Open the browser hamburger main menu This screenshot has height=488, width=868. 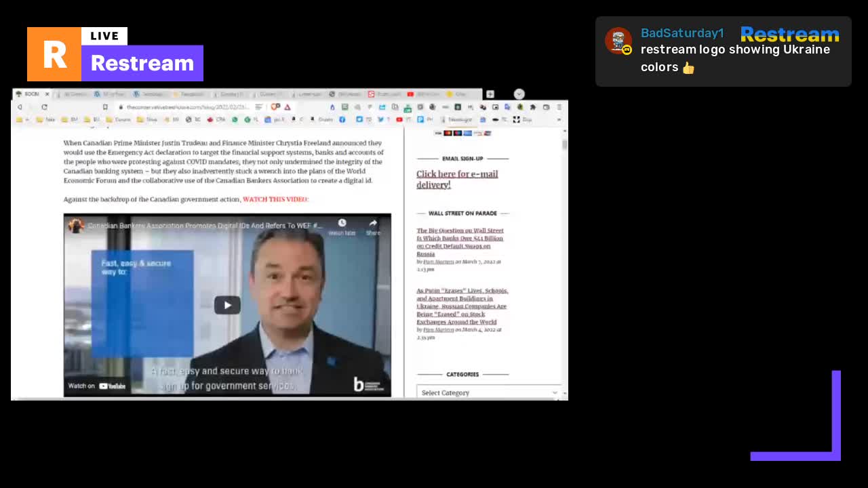559,107
